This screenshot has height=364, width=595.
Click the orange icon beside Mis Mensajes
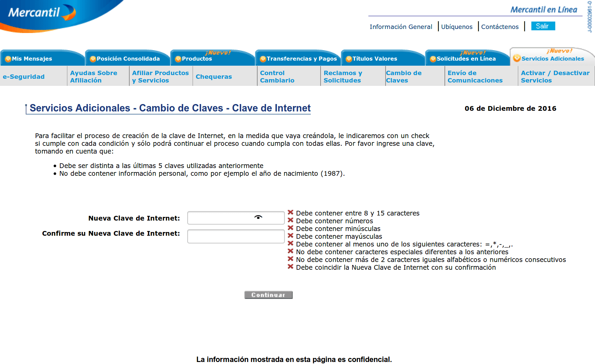8,59
